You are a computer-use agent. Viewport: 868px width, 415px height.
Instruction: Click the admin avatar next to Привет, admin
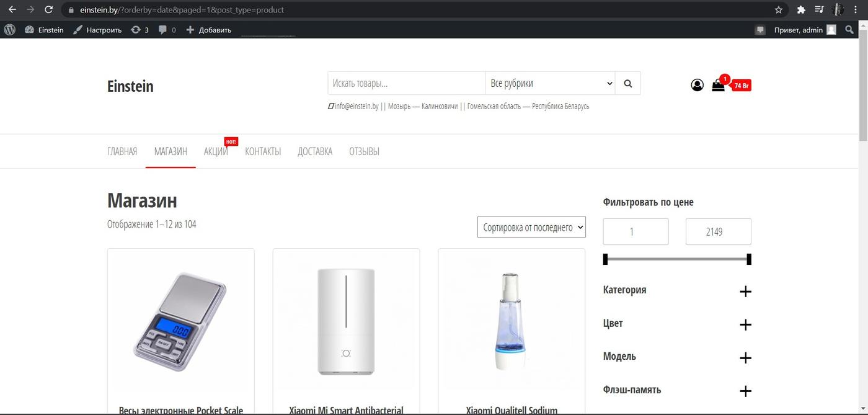click(831, 30)
